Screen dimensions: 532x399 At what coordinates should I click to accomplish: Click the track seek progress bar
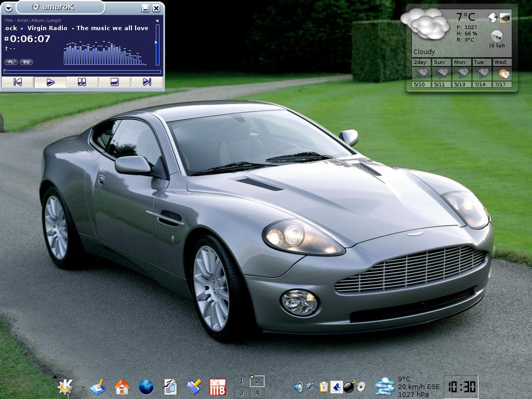pyautogui.click(x=82, y=72)
